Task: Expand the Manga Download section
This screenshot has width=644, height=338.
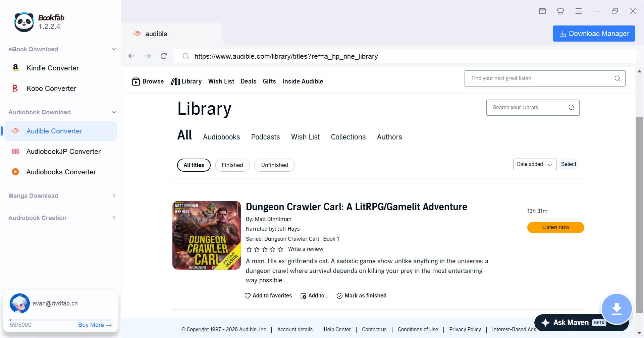Action: click(x=114, y=195)
